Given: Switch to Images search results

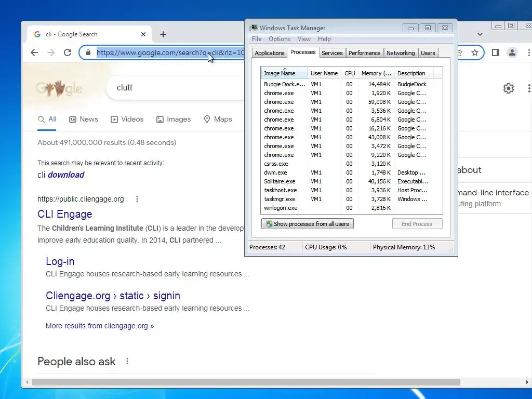Looking at the screenshot, I should point(174,119).
